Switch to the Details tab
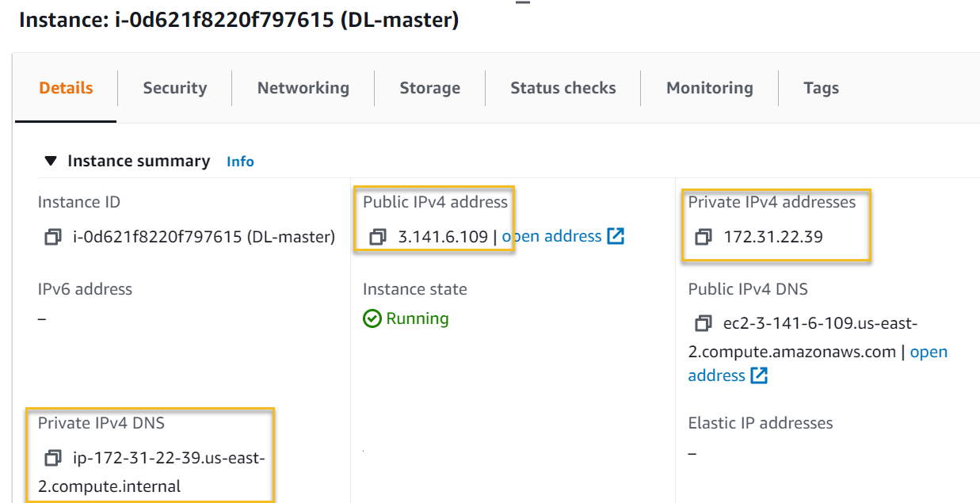The image size is (980, 503). click(66, 88)
